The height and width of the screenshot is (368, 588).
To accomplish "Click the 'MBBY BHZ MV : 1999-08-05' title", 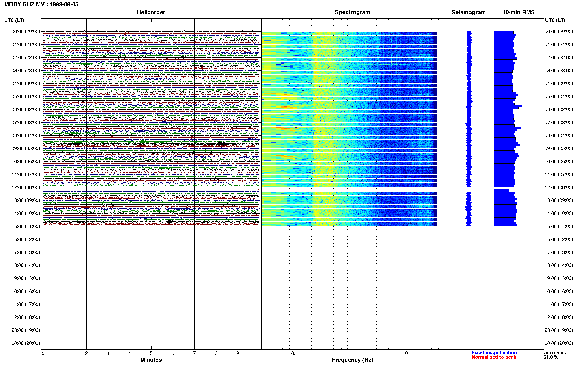I will [41, 4].
